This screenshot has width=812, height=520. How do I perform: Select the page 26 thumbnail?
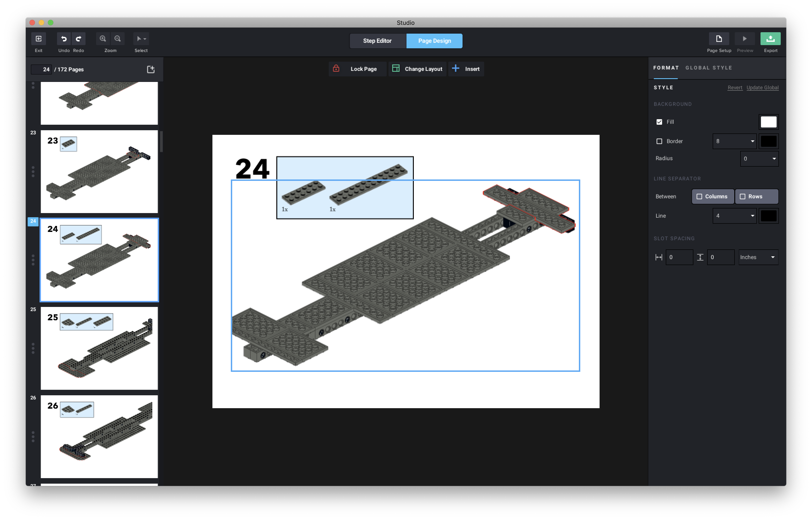[x=99, y=437]
